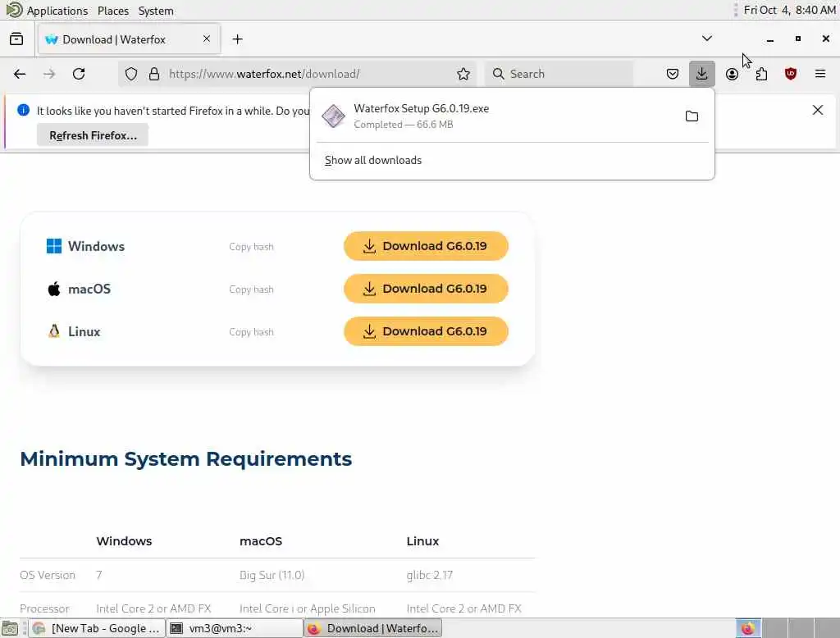This screenshot has width=840, height=638.
Task: Reload the Waterfox download page
Action: point(79,74)
